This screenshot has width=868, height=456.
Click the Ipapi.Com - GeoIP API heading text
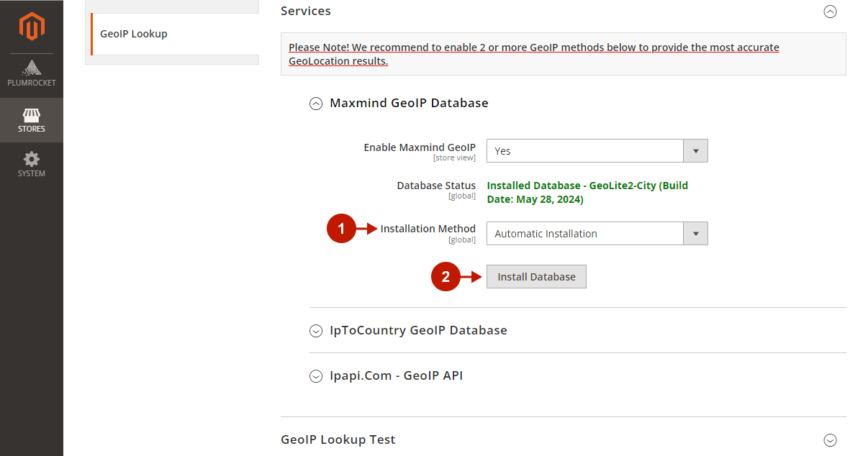(396, 375)
